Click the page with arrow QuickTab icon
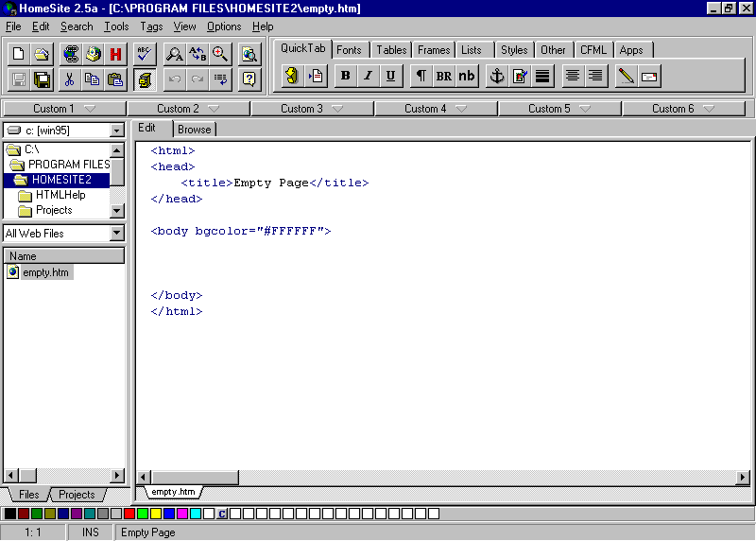756x541 pixels. coord(316,76)
